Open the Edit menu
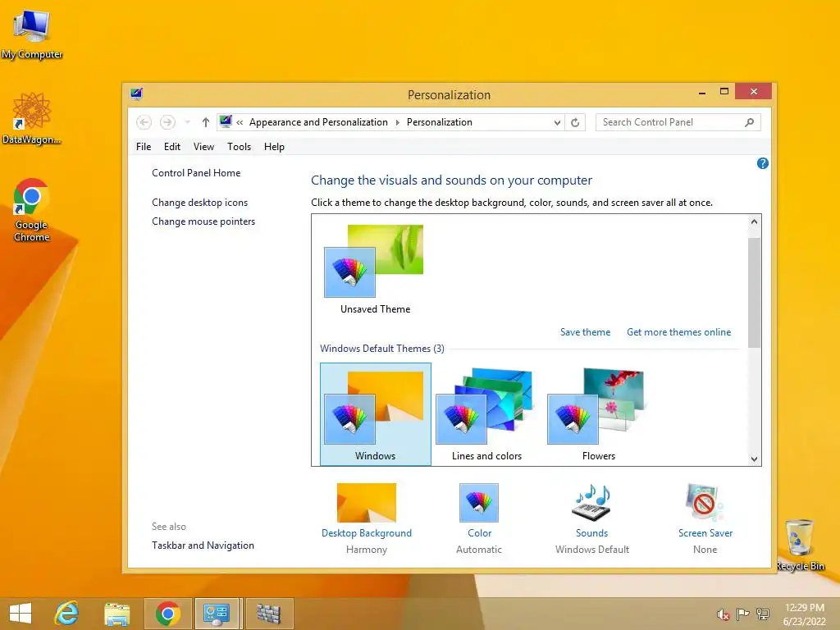 point(172,147)
